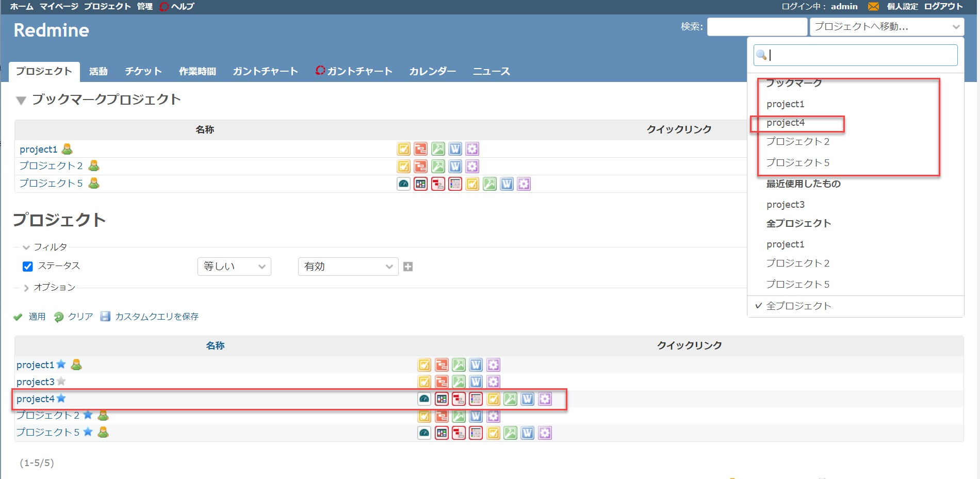This screenshot has height=479, width=980.
Task: Open the カレンダー tab
Action: tap(432, 72)
